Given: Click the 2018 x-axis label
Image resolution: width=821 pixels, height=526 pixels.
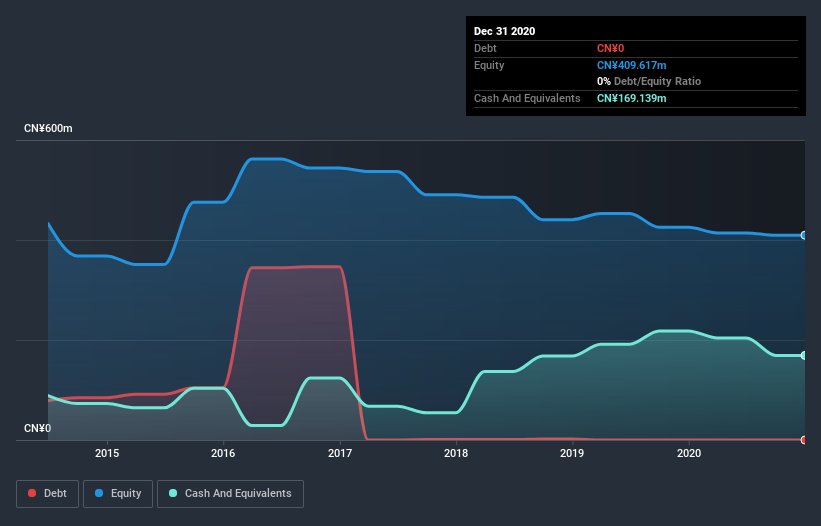Looking at the screenshot, I should (456, 453).
